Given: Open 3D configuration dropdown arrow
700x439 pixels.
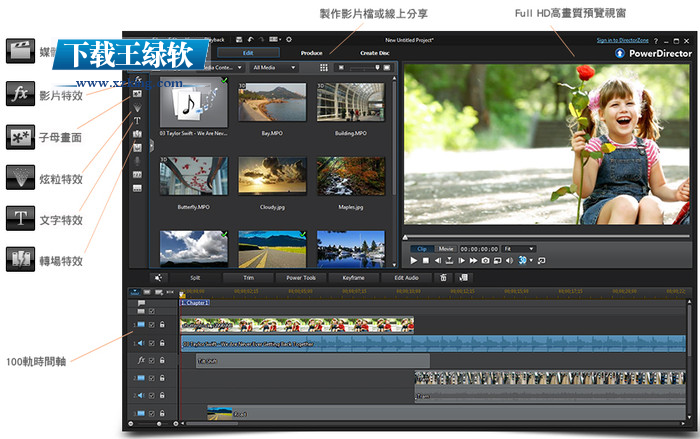Looking at the screenshot, I should [531, 260].
